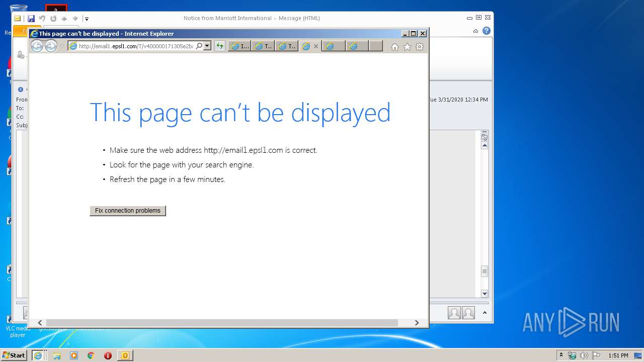Image resolution: width=644 pixels, height=362 pixels.
Task: Switch to the first 'I...' tab
Action: (x=239, y=46)
